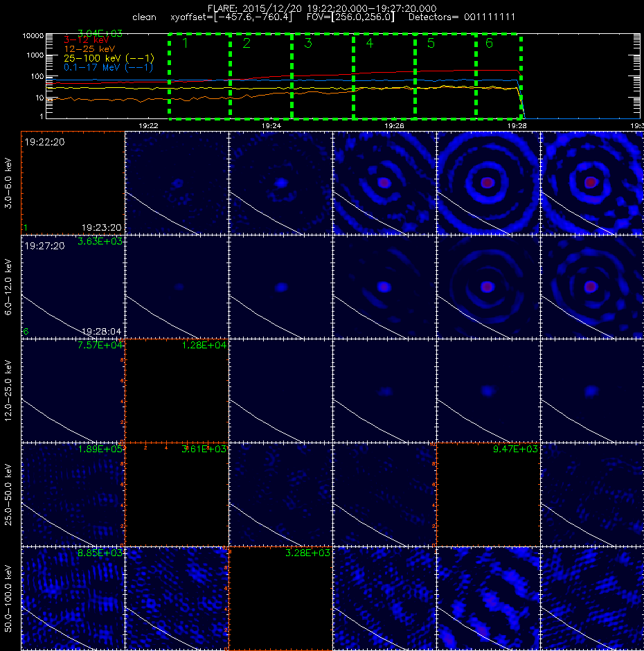The height and width of the screenshot is (651, 644).
Task: Open the 12.0-25.0 keV image for interval 4
Action: pyautogui.click(x=384, y=391)
